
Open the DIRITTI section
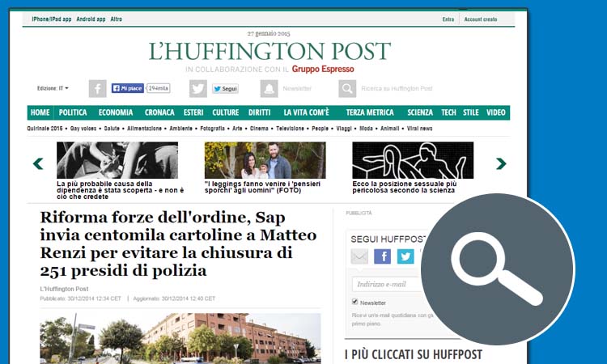coord(259,112)
